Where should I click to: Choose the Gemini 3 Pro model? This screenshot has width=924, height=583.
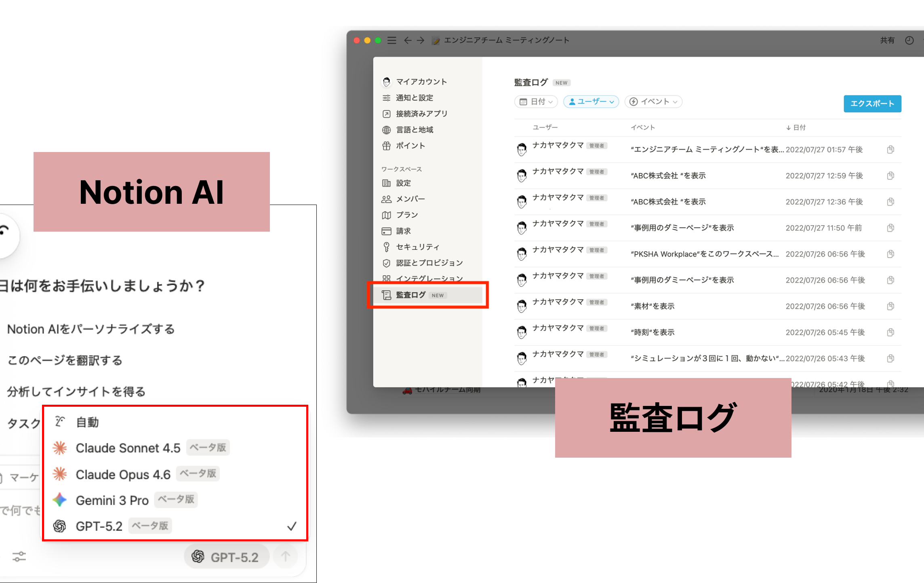pyautogui.click(x=112, y=500)
